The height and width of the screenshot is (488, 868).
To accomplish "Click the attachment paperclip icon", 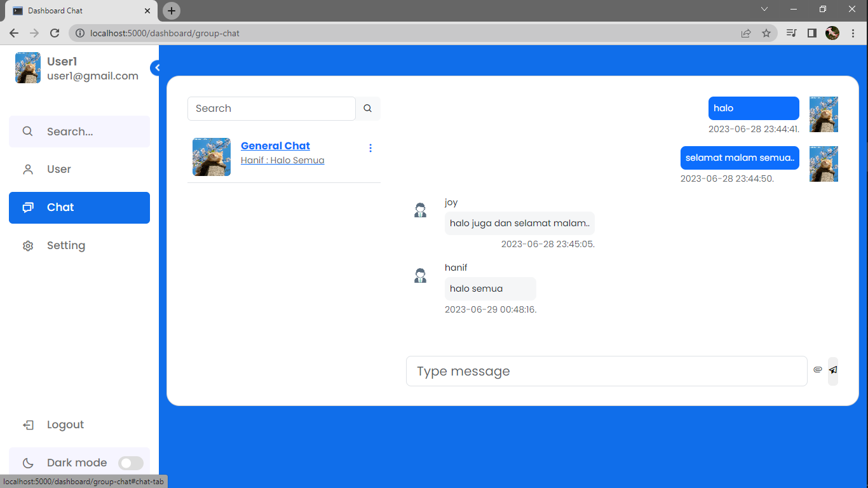I will (x=818, y=370).
